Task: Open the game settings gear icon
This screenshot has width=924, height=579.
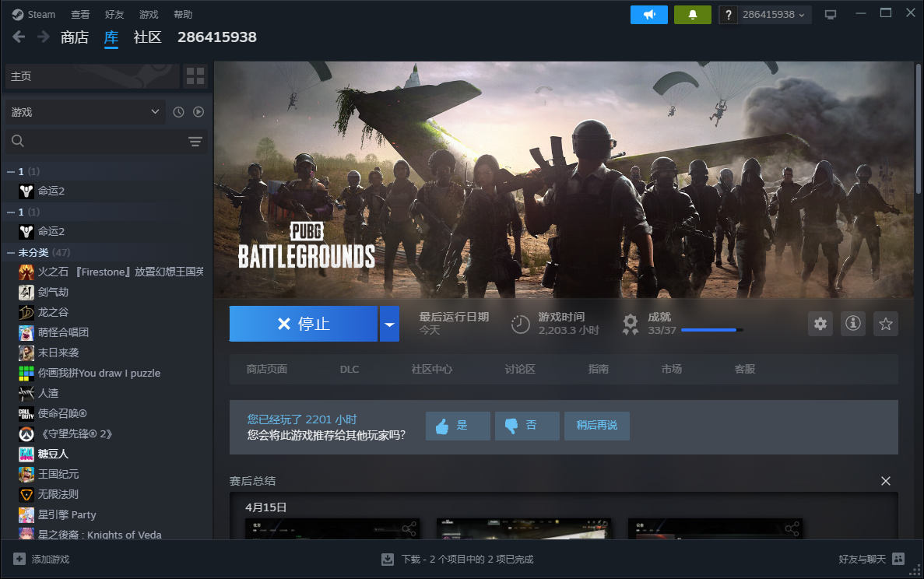Action: (820, 324)
